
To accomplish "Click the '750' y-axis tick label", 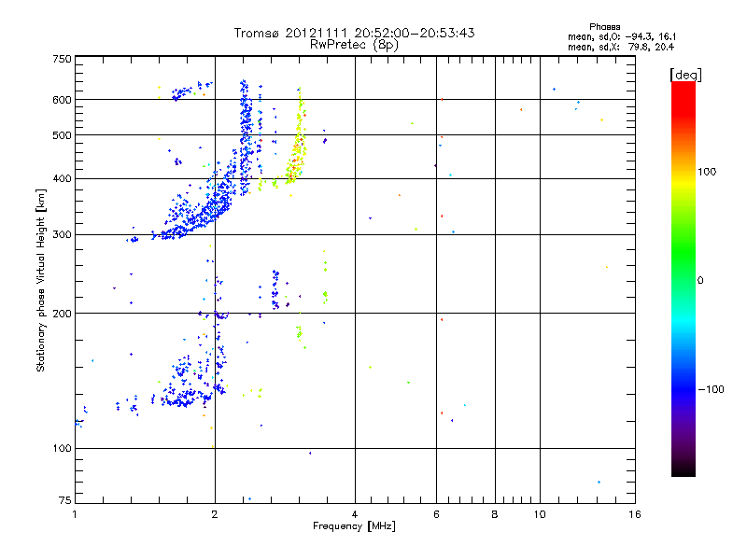I will pyautogui.click(x=62, y=59).
